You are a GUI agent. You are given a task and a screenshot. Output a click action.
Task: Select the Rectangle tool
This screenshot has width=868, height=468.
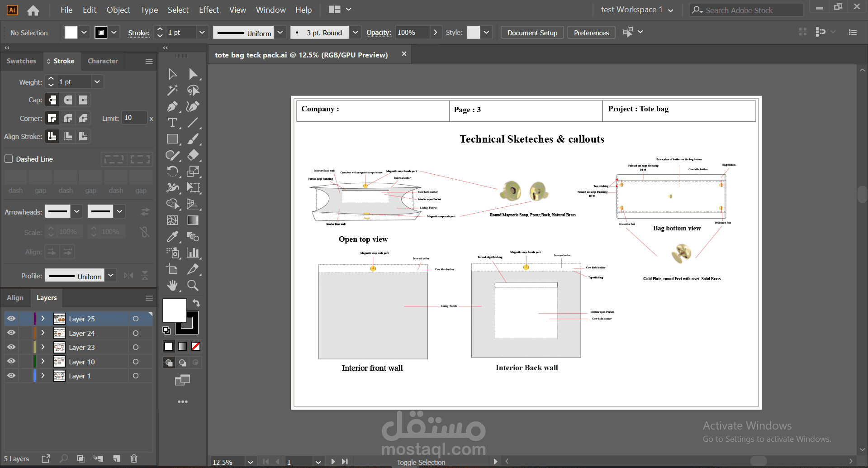pyautogui.click(x=172, y=139)
